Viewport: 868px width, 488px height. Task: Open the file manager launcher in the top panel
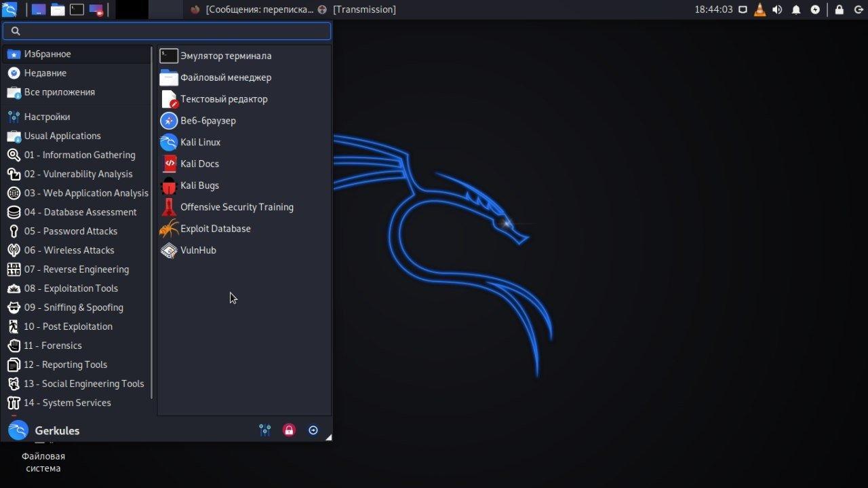click(58, 10)
